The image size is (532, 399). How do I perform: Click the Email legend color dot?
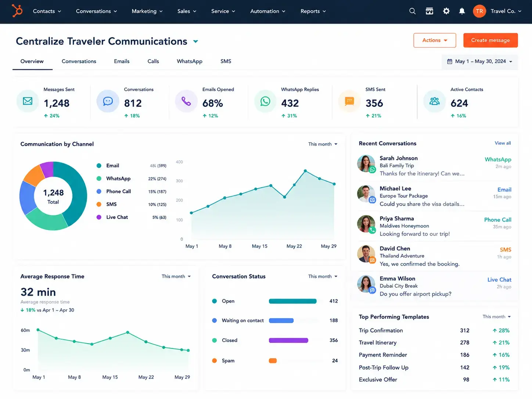tap(99, 166)
